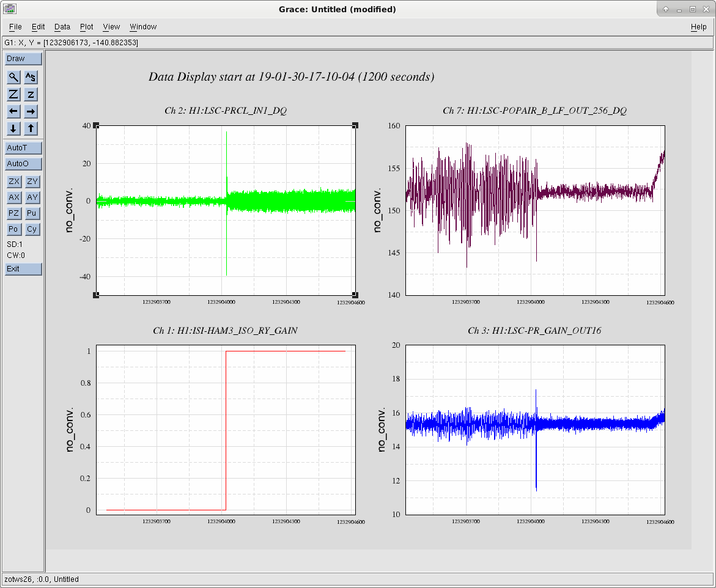Click the AutoO button
The width and height of the screenshot is (716, 588).
click(x=23, y=164)
